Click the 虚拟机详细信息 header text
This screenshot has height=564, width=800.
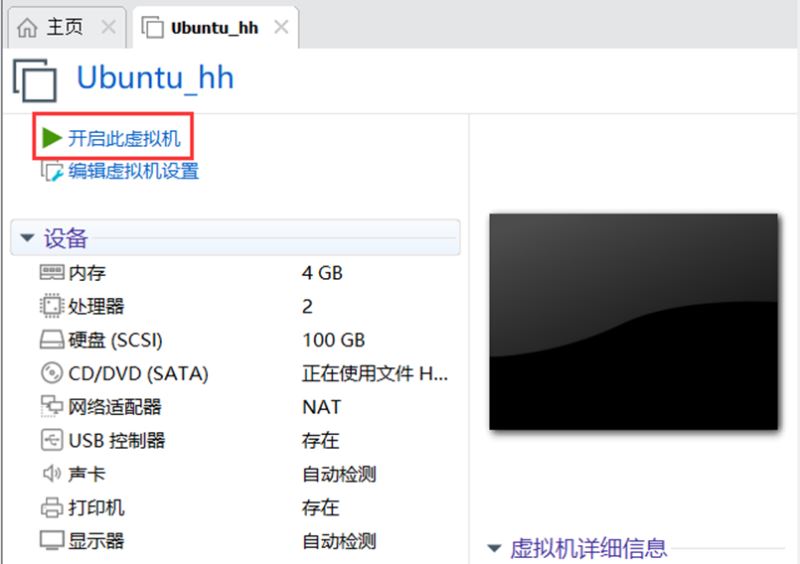(x=588, y=549)
